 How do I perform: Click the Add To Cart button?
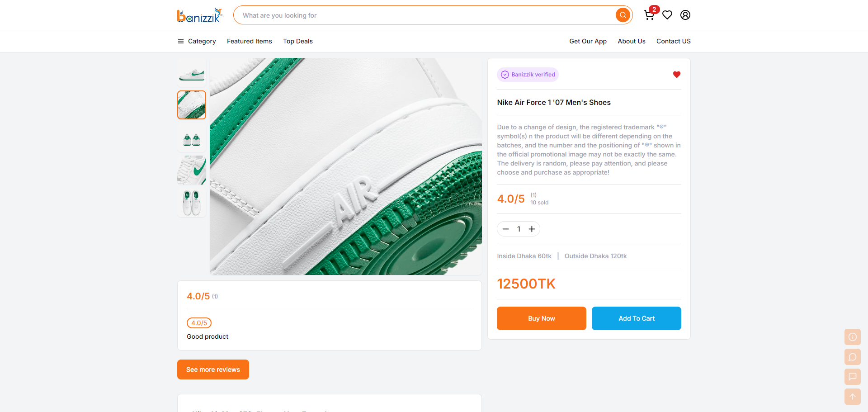pyautogui.click(x=637, y=318)
